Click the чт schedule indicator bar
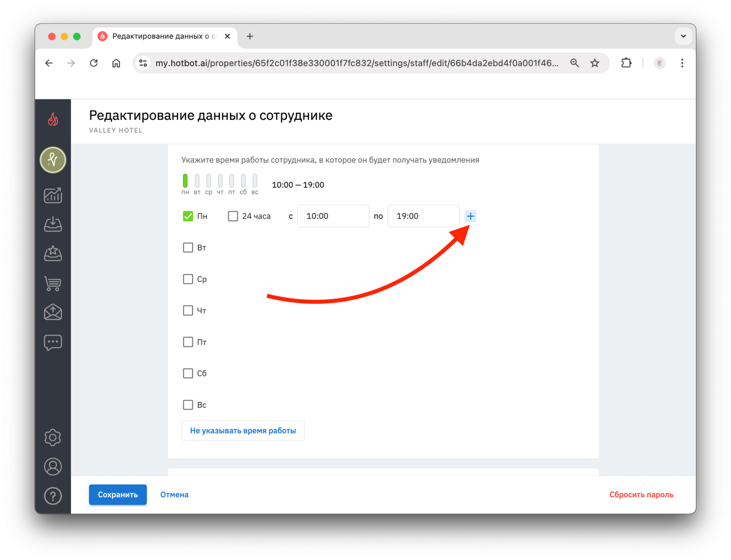The image size is (731, 560). click(x=220, y=181)
